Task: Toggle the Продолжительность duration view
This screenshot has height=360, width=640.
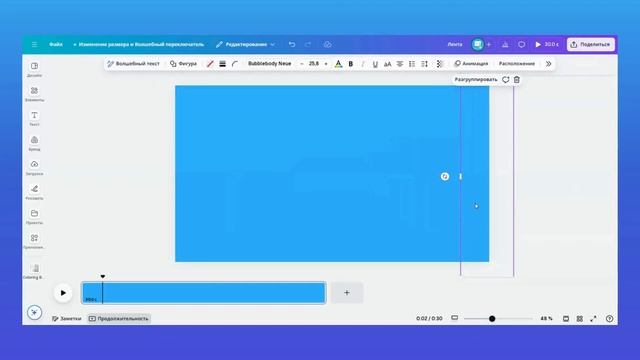Action: (119, 318)
